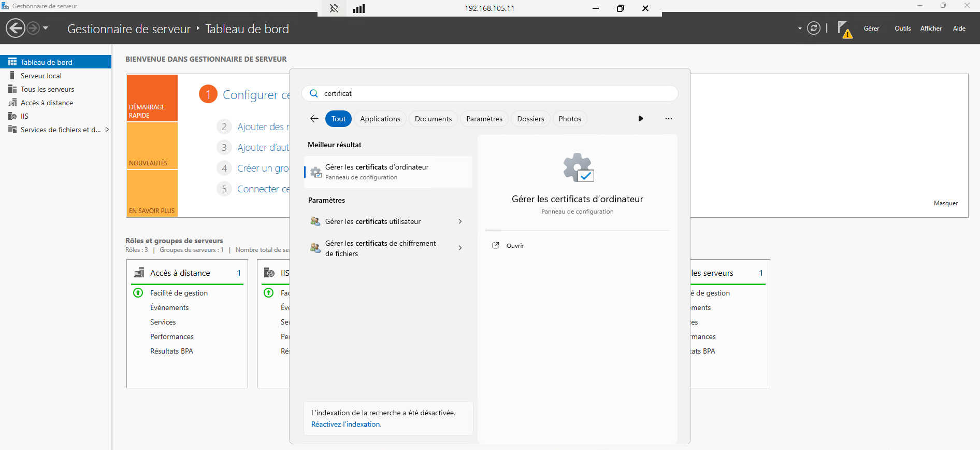Filter search results by Applications
980x450 pixels.
coord(380,119)
